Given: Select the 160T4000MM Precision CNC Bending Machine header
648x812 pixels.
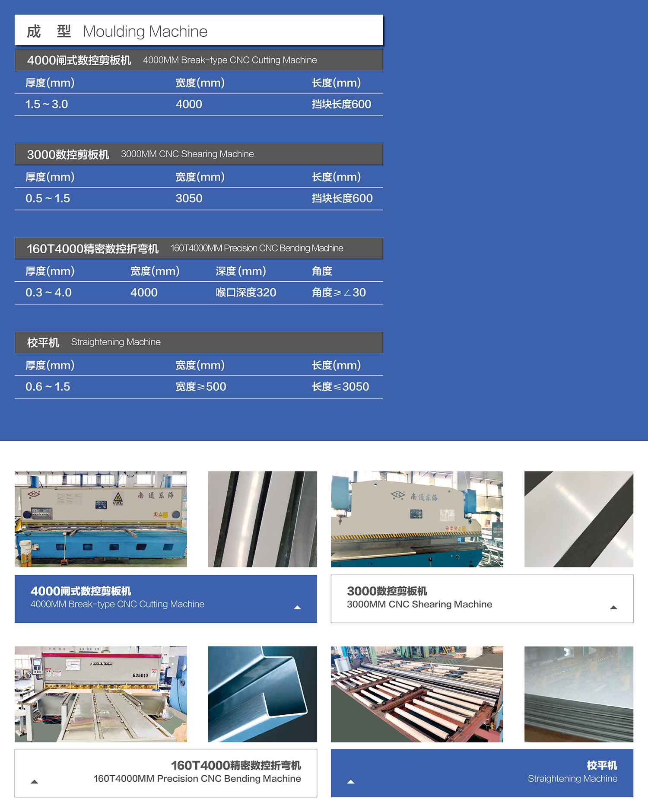Looking at the screenshot, I should tap(199, 248).
